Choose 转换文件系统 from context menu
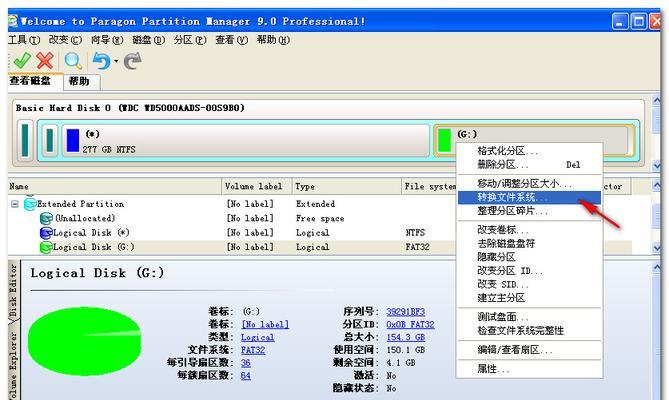This screenshot has width=669, height=400. 529,197
